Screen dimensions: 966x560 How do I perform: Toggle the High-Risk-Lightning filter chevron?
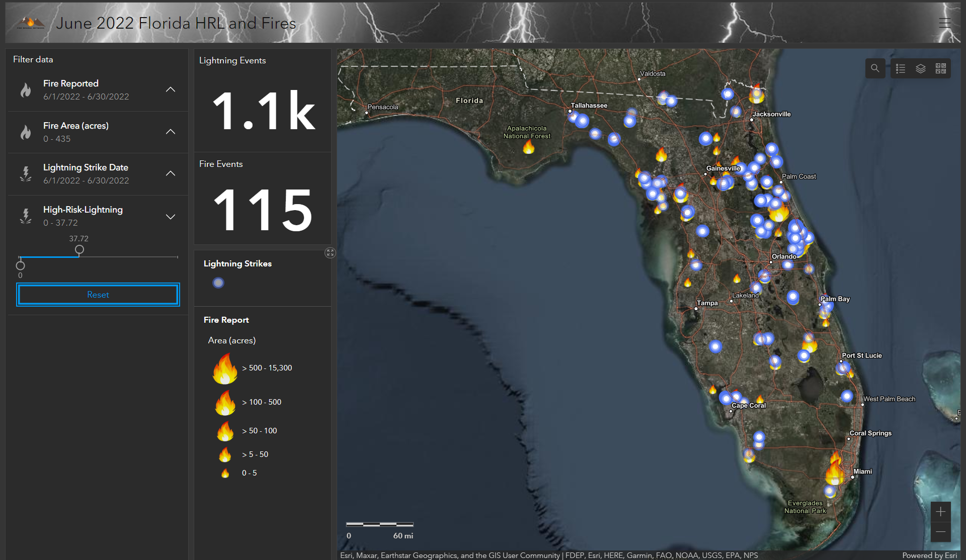point(171,217)
